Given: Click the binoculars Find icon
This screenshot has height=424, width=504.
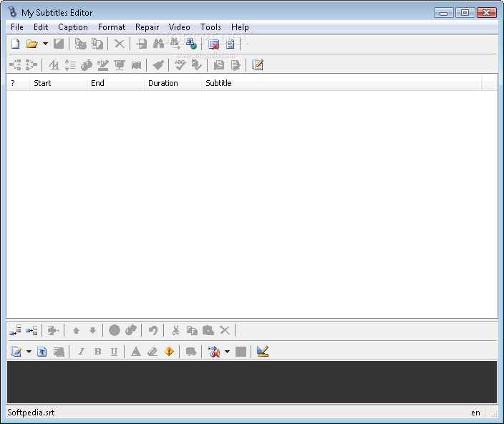Looking at the screenshot, I should (158, 44).
